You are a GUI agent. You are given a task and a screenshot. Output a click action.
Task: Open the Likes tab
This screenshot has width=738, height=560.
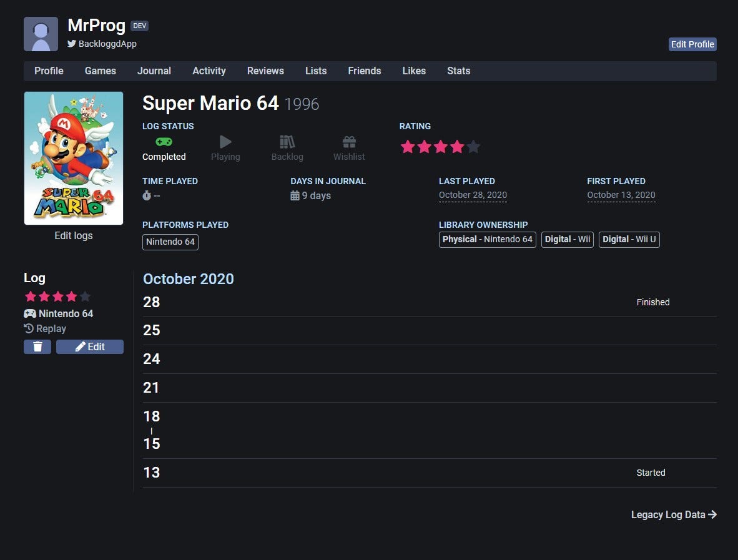tap(414, 71)
